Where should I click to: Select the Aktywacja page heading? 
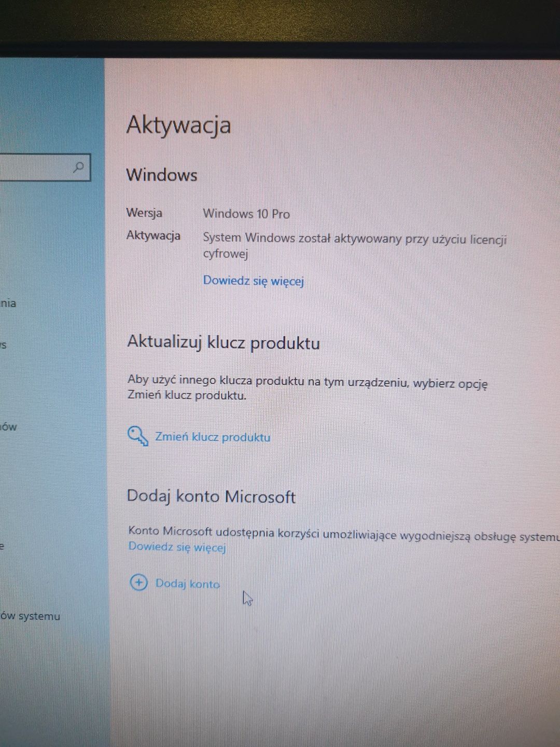[x=179, y=126]
